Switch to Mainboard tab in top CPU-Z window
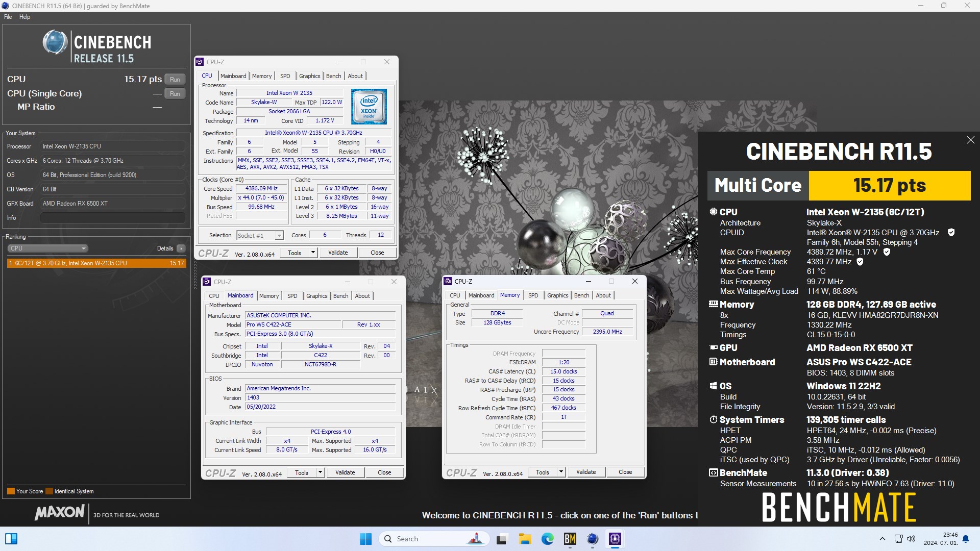This screenshot has height=551, width=980. [233, 76]
